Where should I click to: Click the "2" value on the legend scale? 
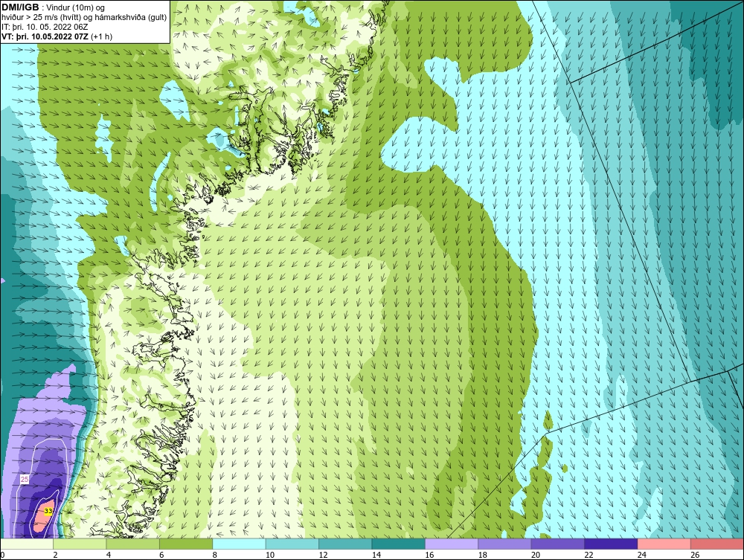(x=56, y=555)
